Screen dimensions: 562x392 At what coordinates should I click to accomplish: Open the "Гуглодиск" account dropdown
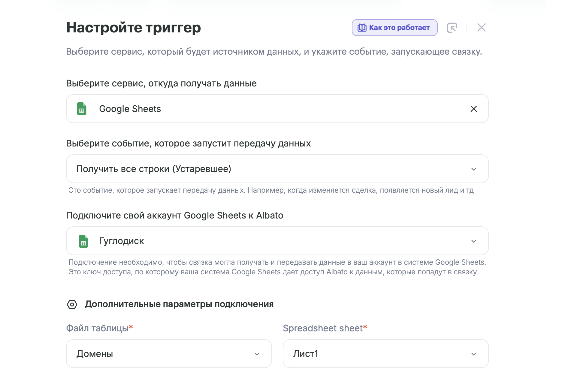[x=270, y=241]
